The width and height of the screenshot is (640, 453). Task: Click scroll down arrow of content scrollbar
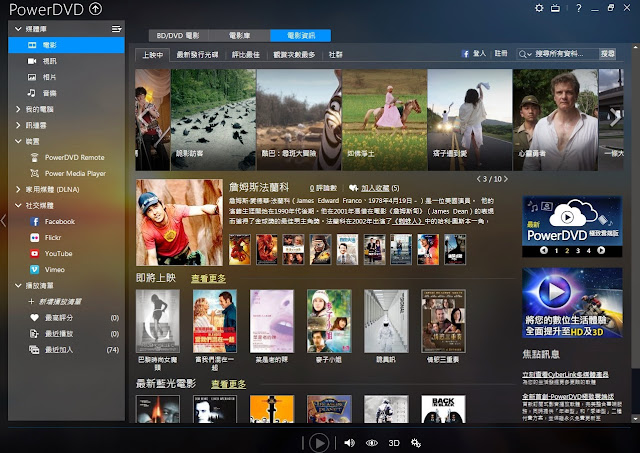click(635, 419)
